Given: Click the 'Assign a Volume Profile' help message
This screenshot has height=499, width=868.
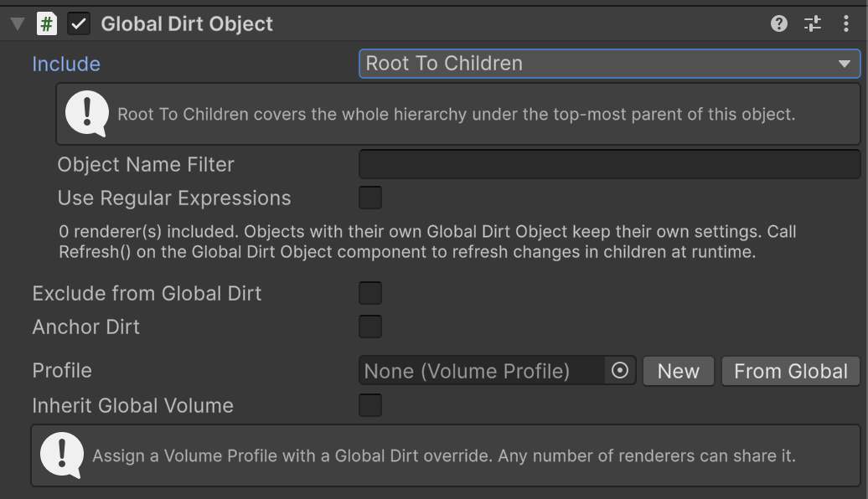Looking at the screenshot, I should coord(444,455).
